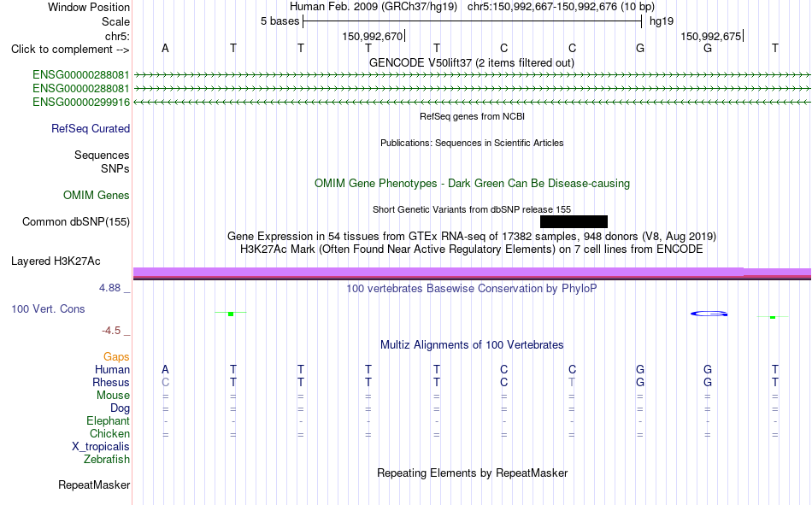Click the ENSG00000299916 leftward arrow gene line
Screen dimensions: 812x505
click(472, 102)
